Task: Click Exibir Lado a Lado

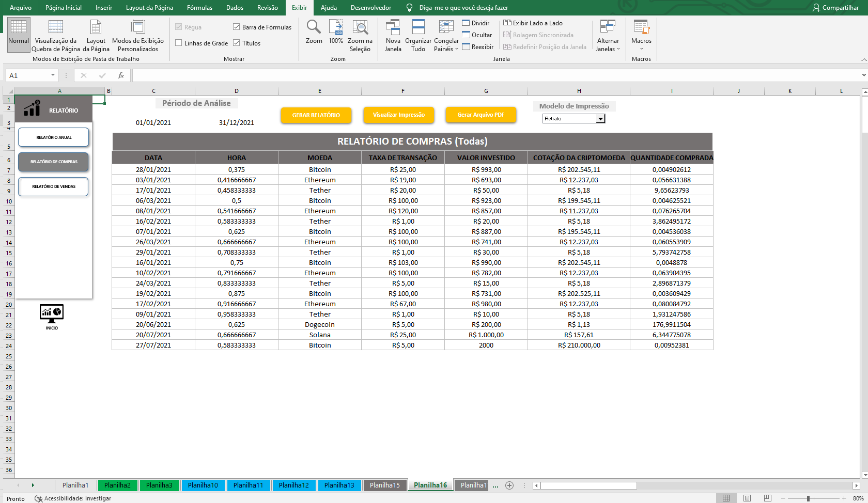Action: click(533, 23)
